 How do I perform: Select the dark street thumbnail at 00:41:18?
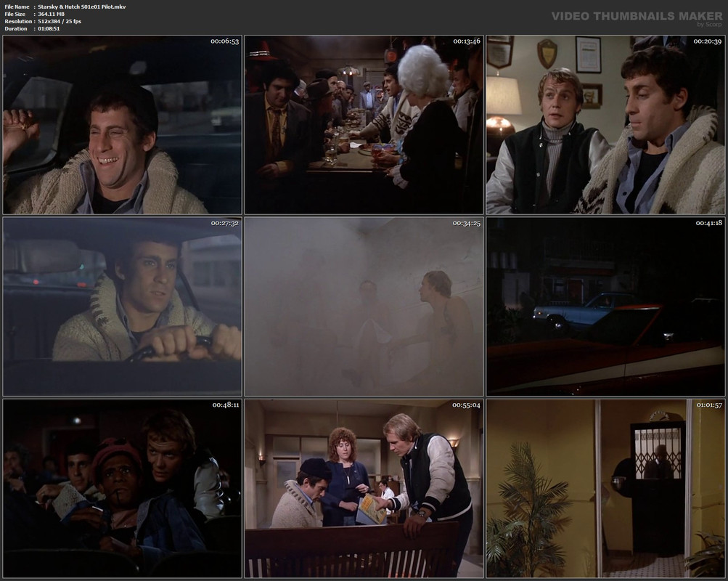pyautogui.click(x=606, y=306)
